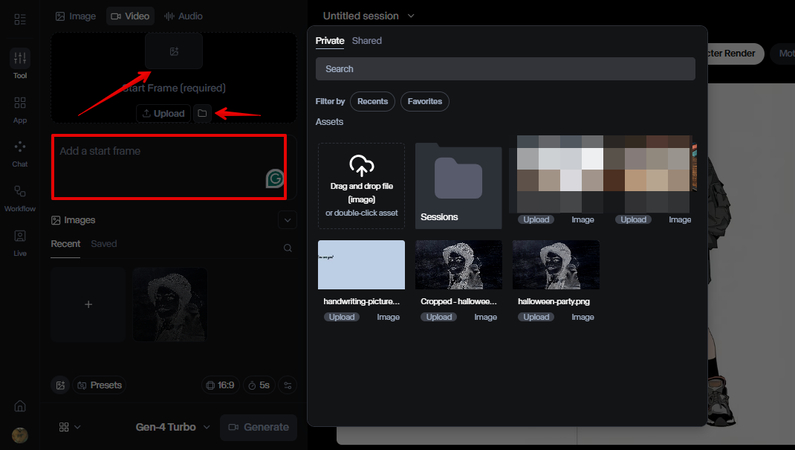Open the settings sliders icon near 5s
The height and width of the screenshot is (450, 795).
[x=288, y=385]
